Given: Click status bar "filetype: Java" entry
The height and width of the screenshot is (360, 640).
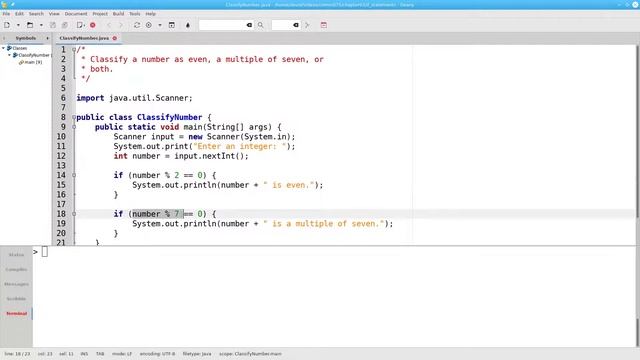Looking at the screenshot, I should click(x=197, y=354).
